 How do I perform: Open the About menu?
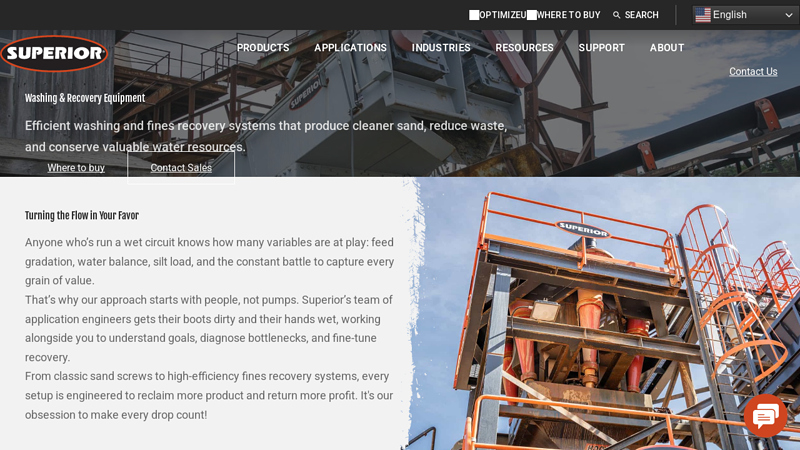tap(667, 47)
